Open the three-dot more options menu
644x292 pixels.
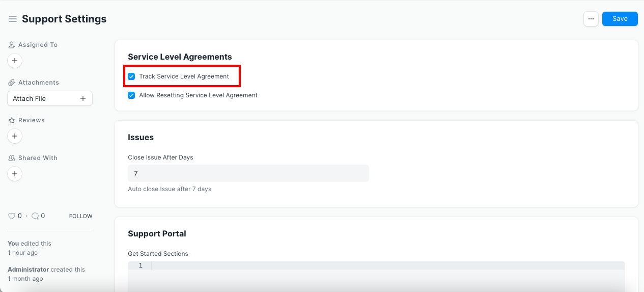pyautogui.click(x=591, y=19)
